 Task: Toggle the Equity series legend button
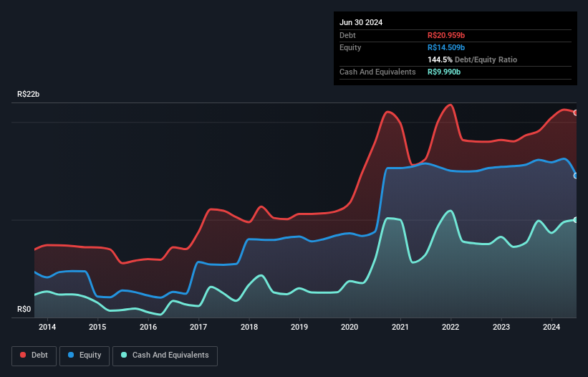[x=85, y=355]
